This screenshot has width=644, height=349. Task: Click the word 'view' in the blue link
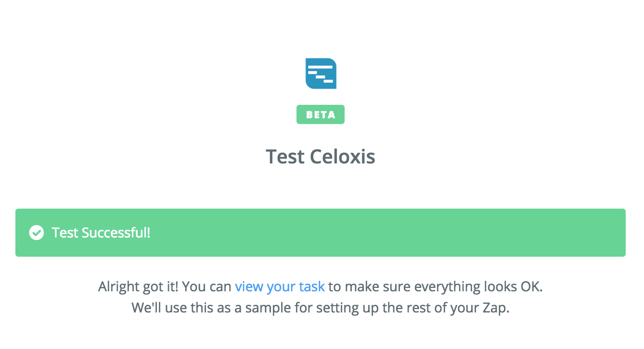pos(249,287)
